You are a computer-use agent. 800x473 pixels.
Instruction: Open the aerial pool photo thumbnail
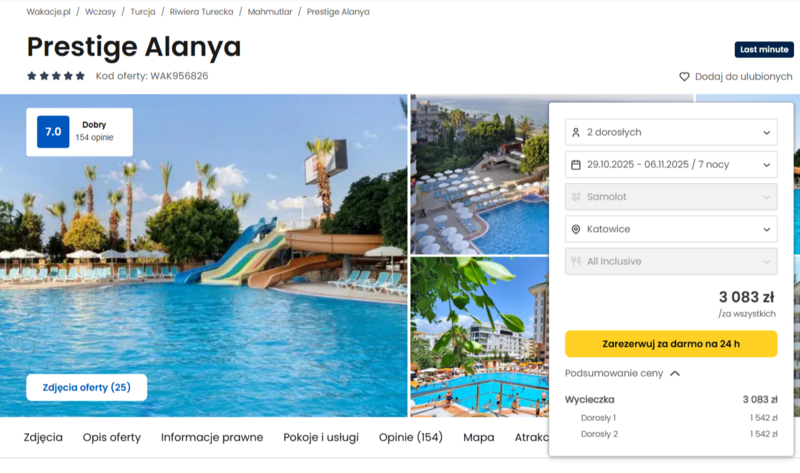480,174
